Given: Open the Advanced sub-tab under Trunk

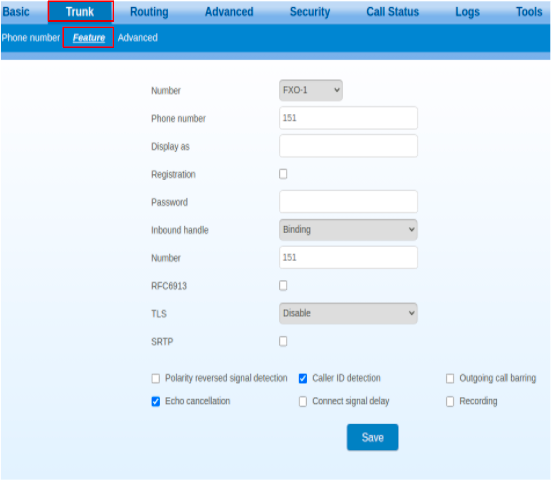Looking at the screenshot, I should tap(138, 38).
